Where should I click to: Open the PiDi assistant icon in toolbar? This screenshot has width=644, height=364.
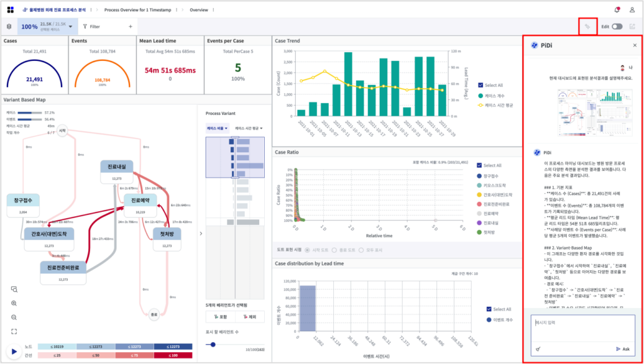[x=588, y=26]
